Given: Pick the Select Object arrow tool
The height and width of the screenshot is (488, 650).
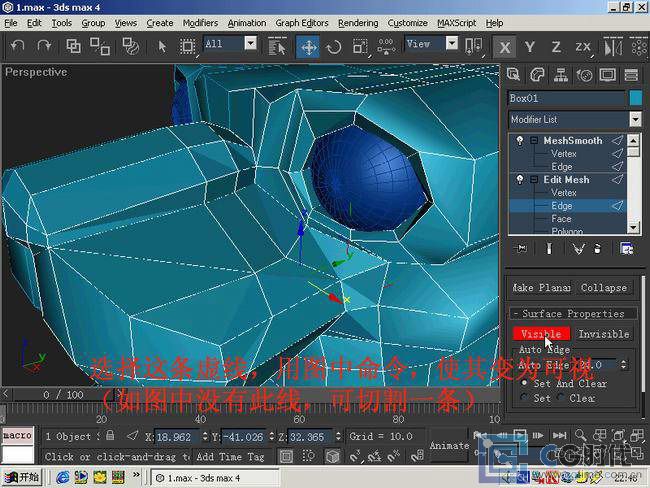Looking at the screenshot, I should point(162,46).
